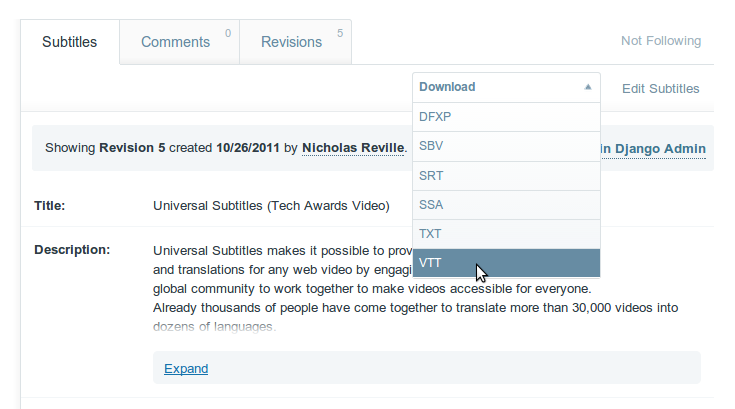Click the Download dropdown arrow icon

point(588,87)
